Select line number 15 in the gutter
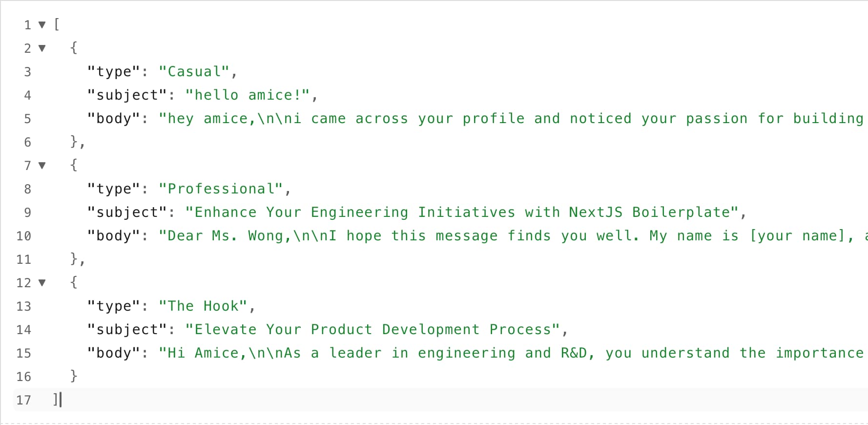Viewport: 868px width, 425px height. pos(23,353)
